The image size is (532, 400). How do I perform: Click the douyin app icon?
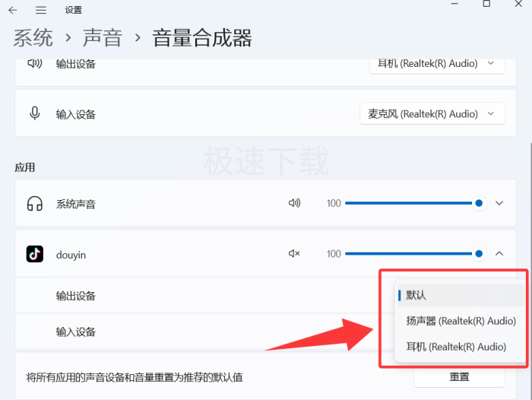tap(34, 254)
